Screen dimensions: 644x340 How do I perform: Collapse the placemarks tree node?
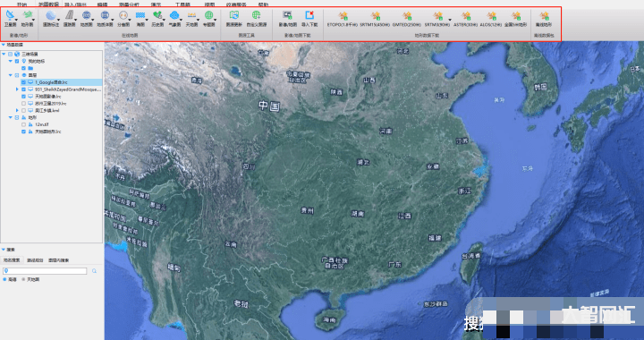click(x=10, y=61)
